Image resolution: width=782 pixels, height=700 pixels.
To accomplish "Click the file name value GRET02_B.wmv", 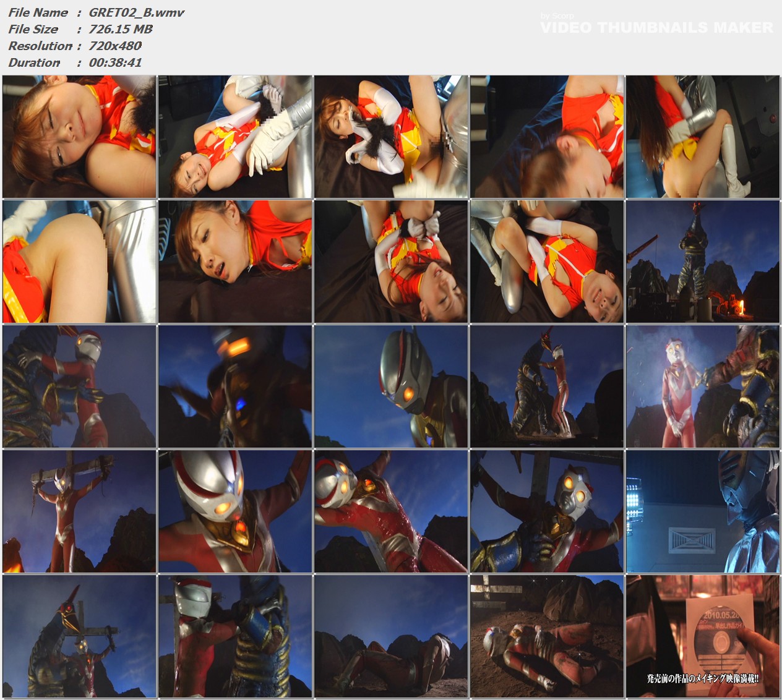I will click(137, 12).
